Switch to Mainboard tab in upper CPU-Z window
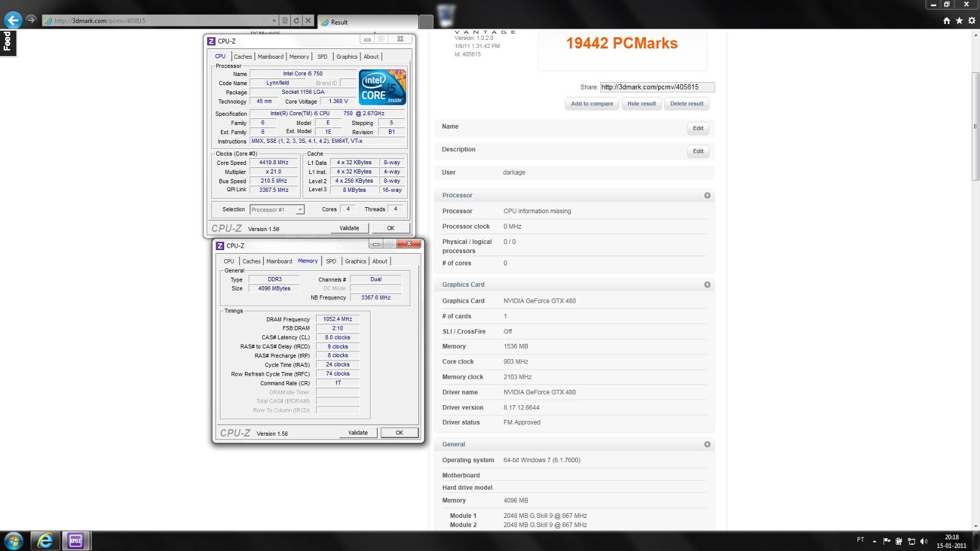The image size is (980, 551). click(x=270, y=56)
